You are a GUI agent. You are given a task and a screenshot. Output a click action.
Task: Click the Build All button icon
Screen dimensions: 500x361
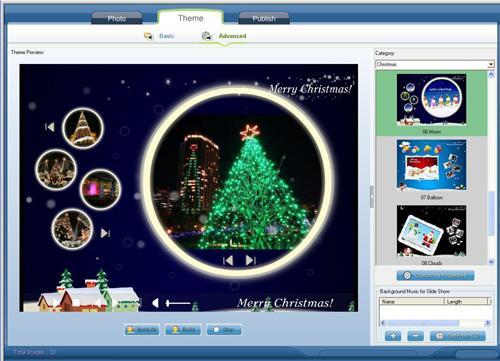click(131, 330)
